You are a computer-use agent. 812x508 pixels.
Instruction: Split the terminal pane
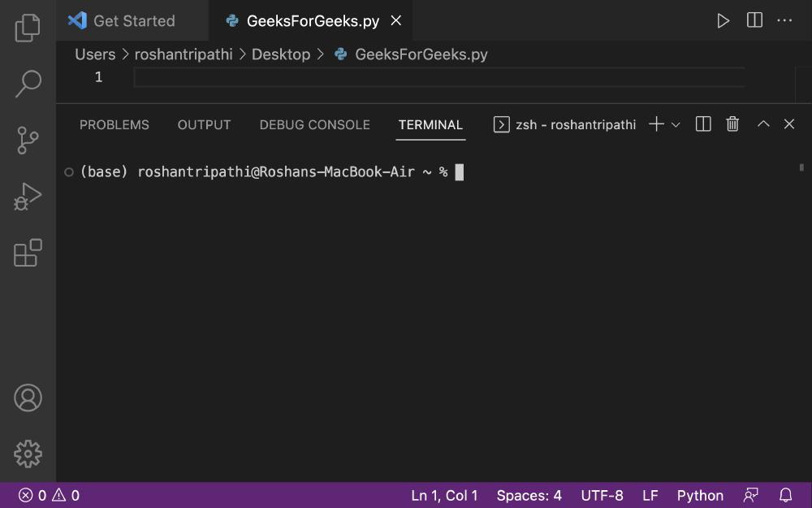702,124
